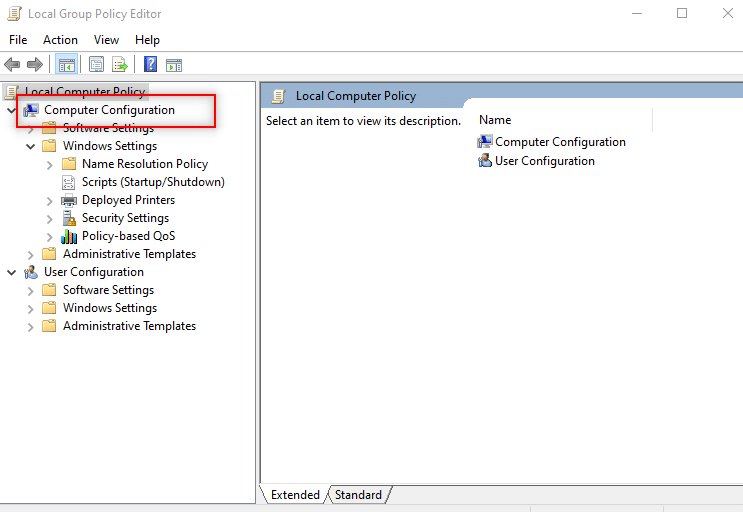Click the Back arrow toolbar button
The width and height of the screenshot is (743, 512).
tap(12, 64)
